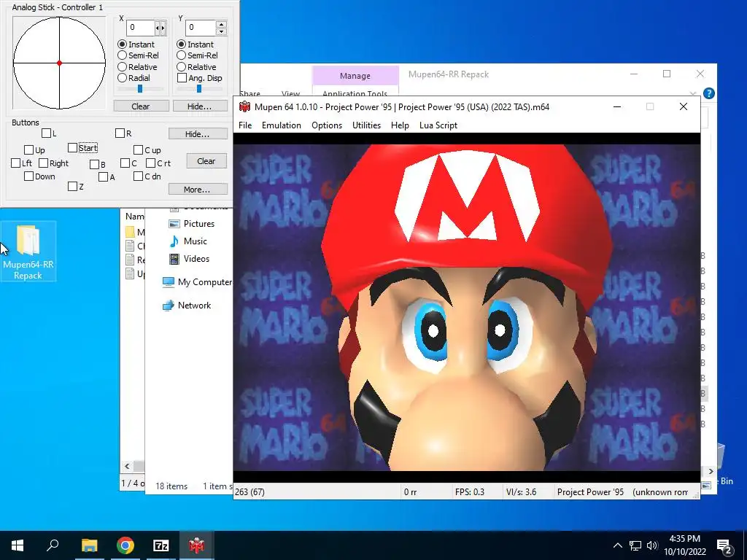Click Y value up stepper arrow
Viewport: 747px width, 560px height.
tap(221, 24)
